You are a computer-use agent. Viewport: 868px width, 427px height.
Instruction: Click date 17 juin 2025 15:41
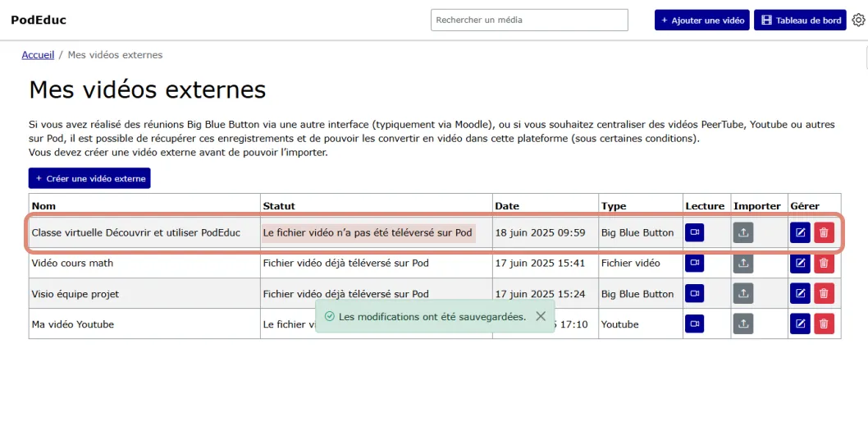pos(541,263)
